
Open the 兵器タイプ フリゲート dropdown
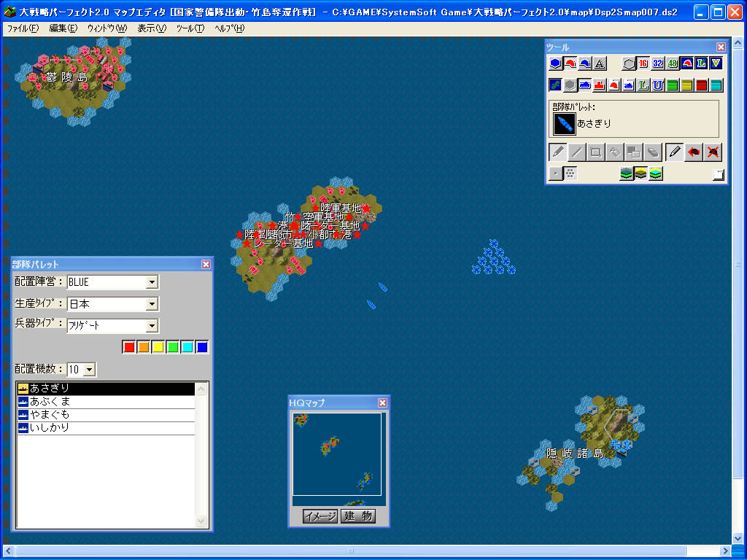pos(152,326)
